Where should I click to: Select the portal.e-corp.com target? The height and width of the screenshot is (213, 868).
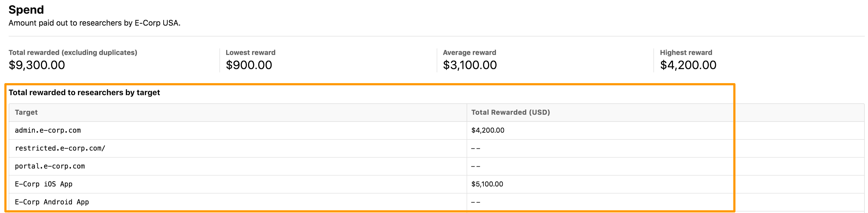(49, 166)
